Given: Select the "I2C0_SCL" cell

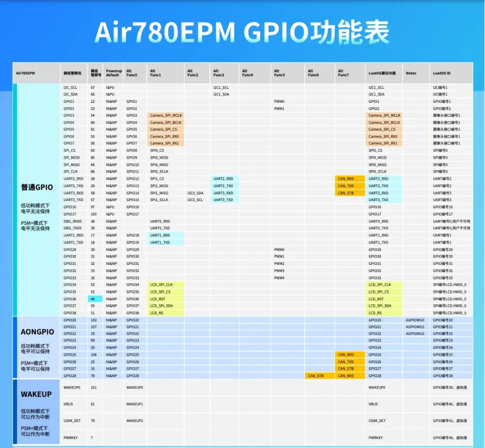Looking at the screenshot, I should tap(195, 200).
